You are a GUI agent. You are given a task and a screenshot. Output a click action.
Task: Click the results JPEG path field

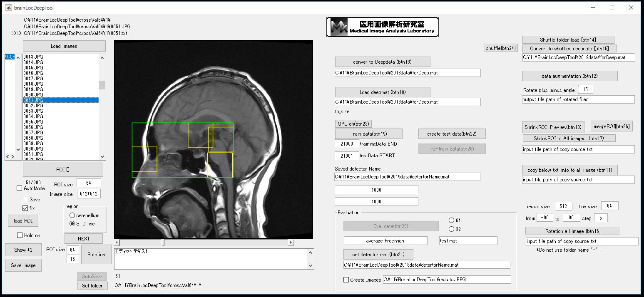tap(447, 280)
